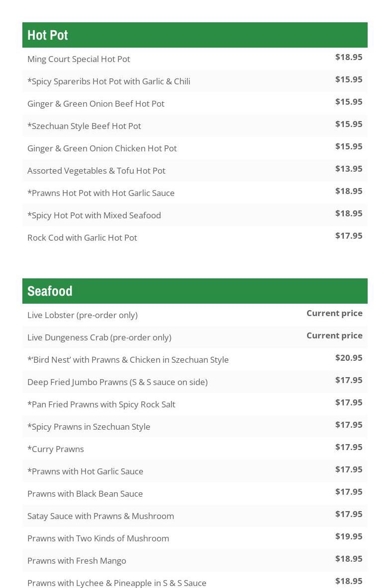Click Current price beside Live Dungeness Crab
The width and height of the screenshot is (390, 588).
coord(334,335)
